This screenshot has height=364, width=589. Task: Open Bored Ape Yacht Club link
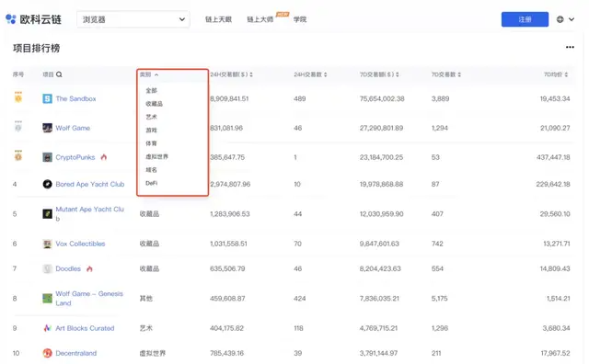[90, 184]
